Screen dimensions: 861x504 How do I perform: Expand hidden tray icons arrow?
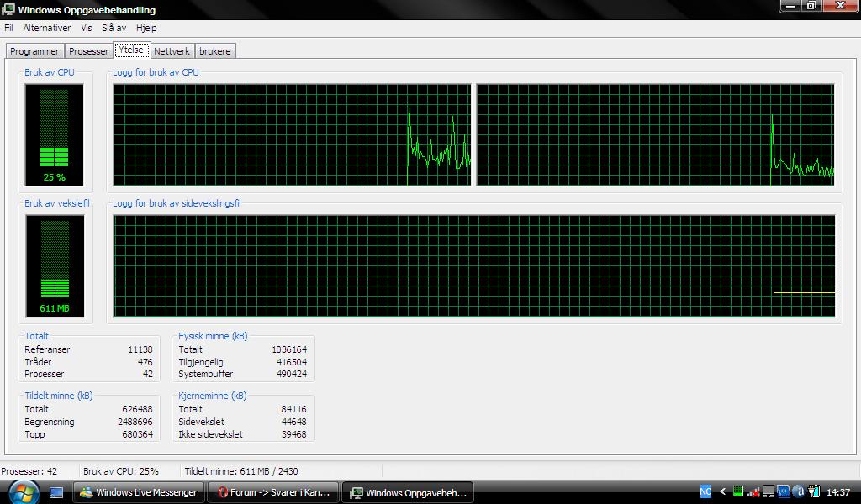[x=722, y=492]
